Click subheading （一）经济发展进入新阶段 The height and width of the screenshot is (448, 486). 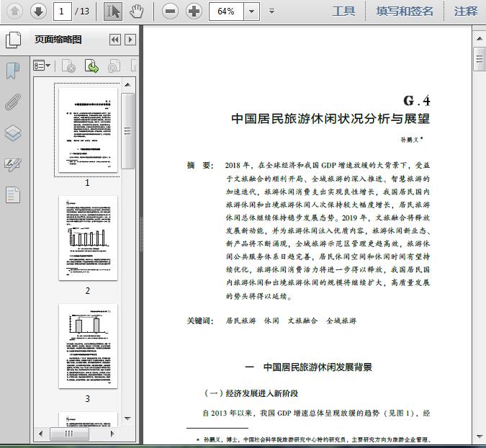[x=251, y=393]
